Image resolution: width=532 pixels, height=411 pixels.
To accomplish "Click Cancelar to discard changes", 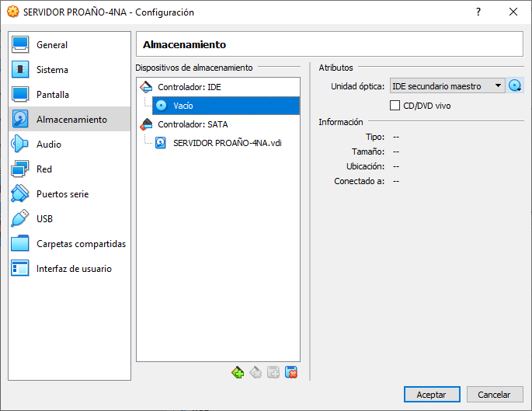I will (495, 395).
